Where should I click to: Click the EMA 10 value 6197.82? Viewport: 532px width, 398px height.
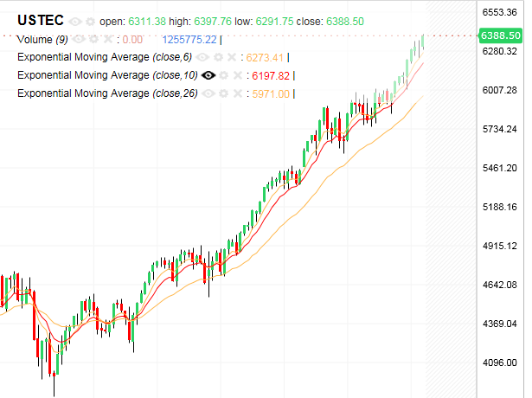(x=271, y=75)
